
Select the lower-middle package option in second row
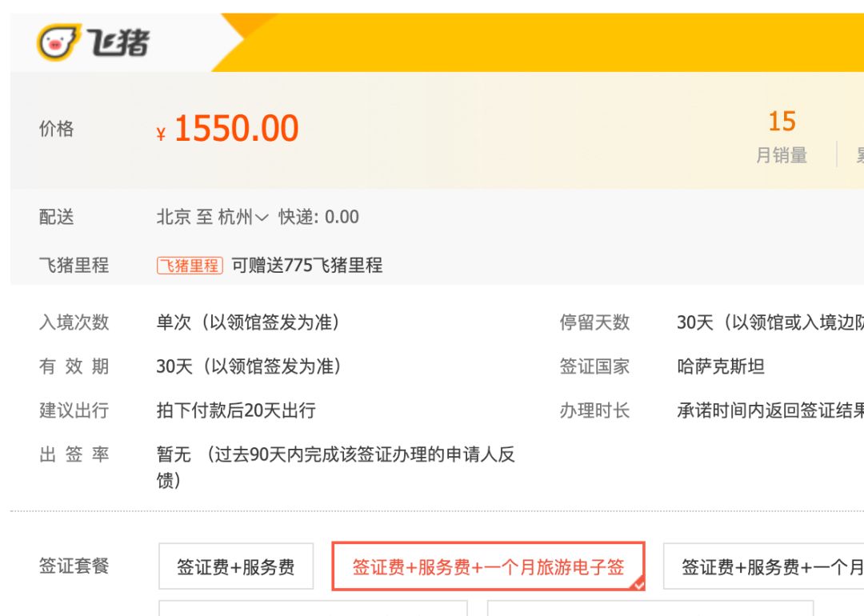click(x=650, y=608)
